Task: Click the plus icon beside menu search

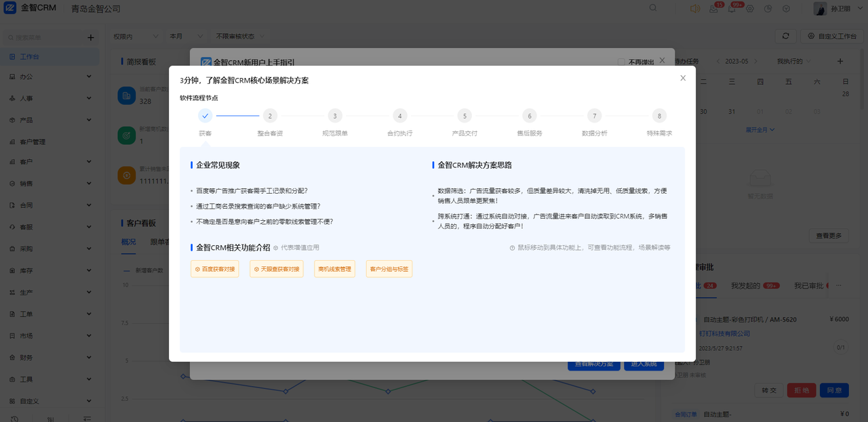Action: (91, 38)
